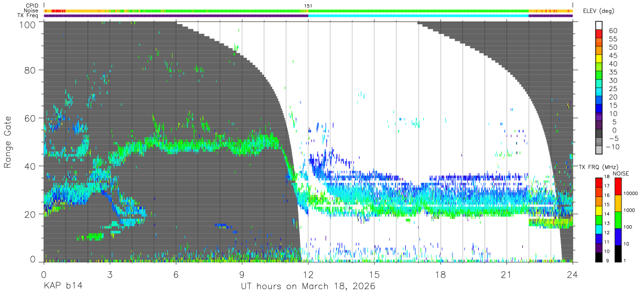Click the x-axis hour label 9
644x297 pixels.
pyautogui.click(x=242, y=274)
